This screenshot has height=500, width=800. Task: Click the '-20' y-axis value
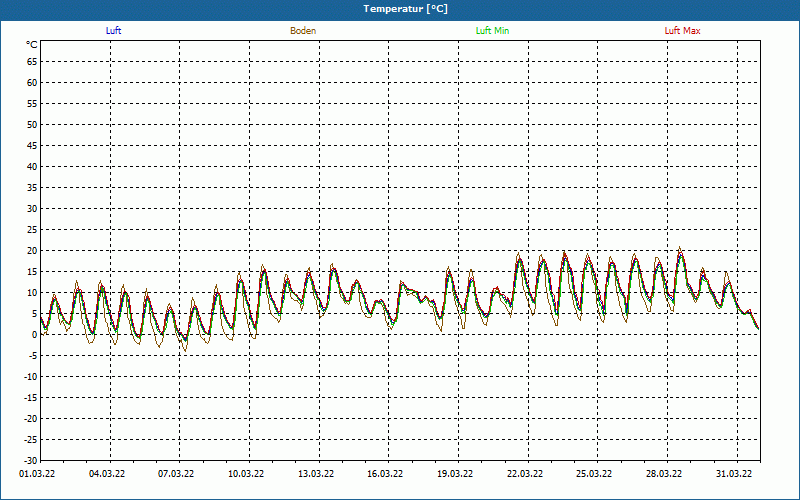point(31,419)
